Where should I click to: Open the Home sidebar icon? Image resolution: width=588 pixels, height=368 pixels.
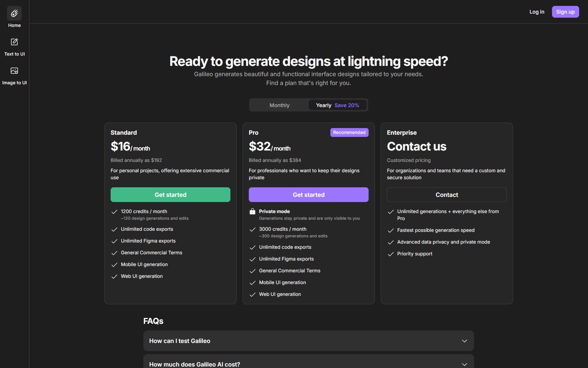[14, 13]
